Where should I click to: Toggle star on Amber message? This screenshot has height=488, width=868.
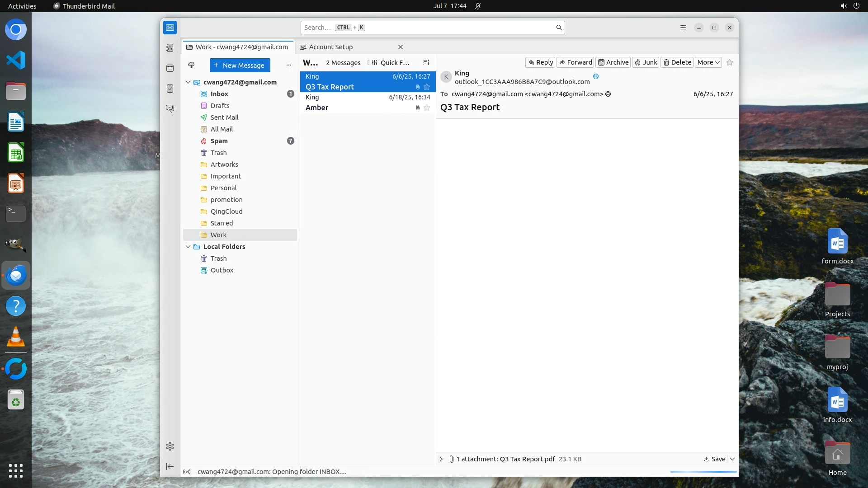pos(427,108)
